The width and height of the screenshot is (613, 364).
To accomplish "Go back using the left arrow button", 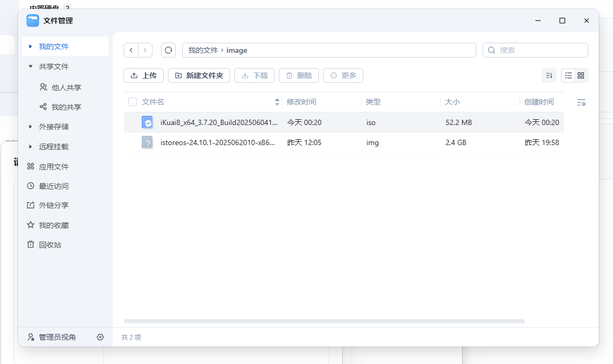I will point(131,50).
